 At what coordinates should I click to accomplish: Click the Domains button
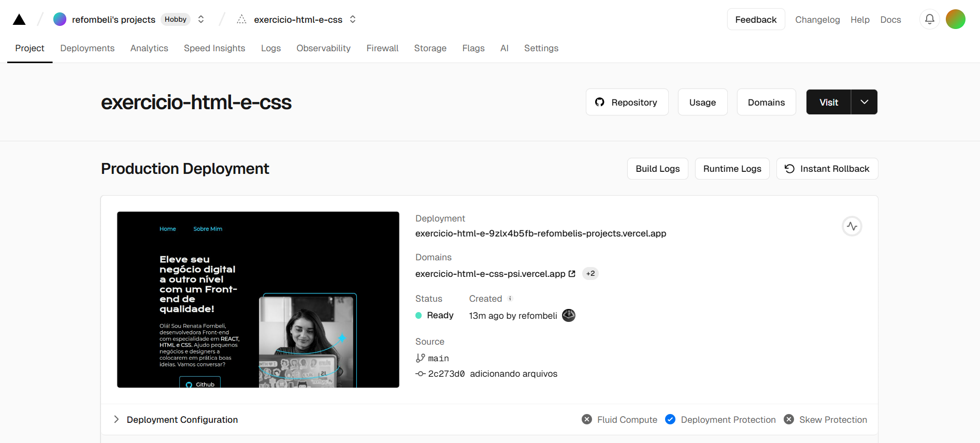click(766, 102)
